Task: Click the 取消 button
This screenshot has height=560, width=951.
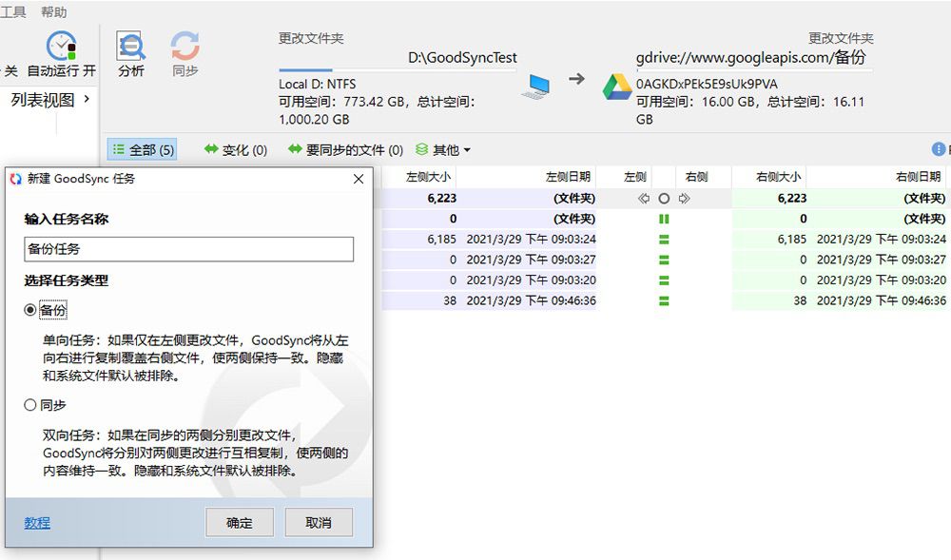Action: pyautogui.click(x=319, y=522)
